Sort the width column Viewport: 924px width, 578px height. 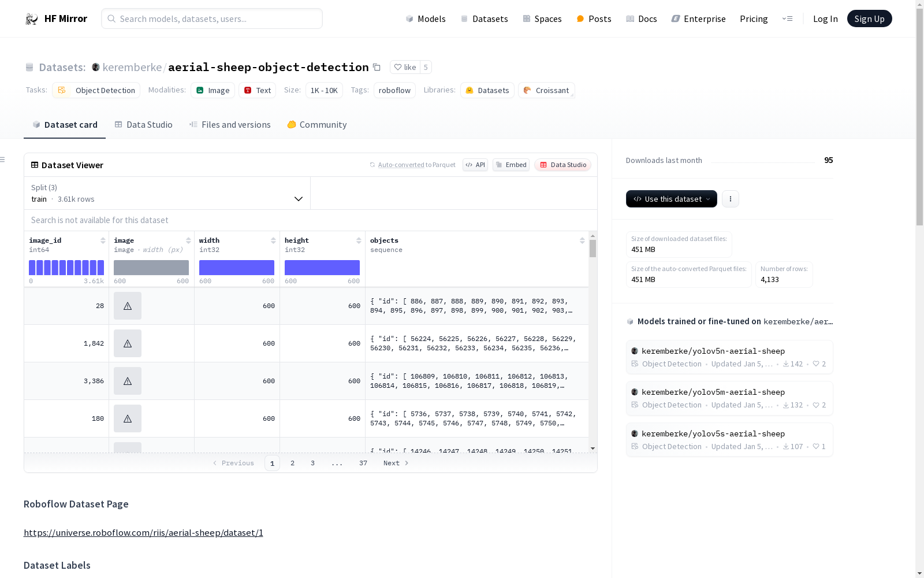pyautogui.click(x=273, y=240)
